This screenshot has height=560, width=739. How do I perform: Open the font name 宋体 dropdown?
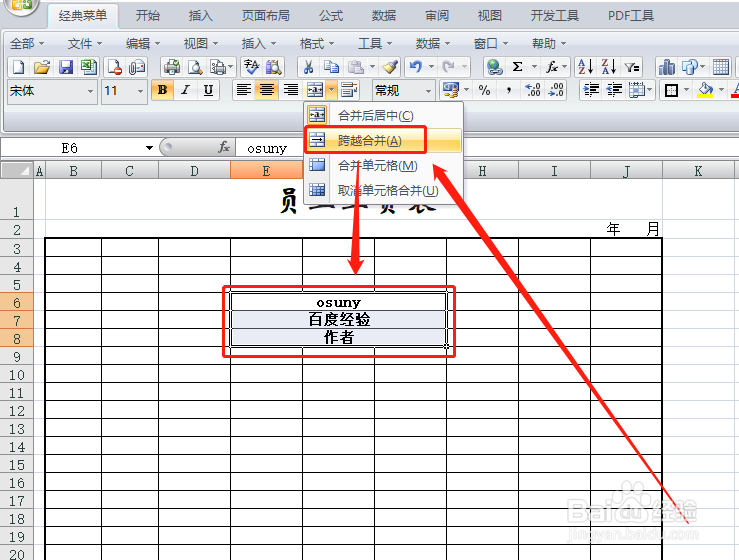pyautogui.click(x=90, y=91)
